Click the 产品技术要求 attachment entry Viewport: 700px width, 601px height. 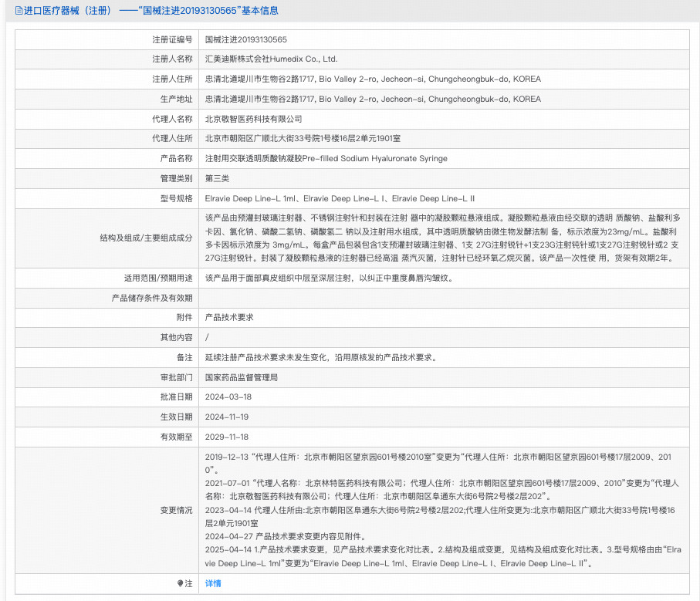[228, 317]
